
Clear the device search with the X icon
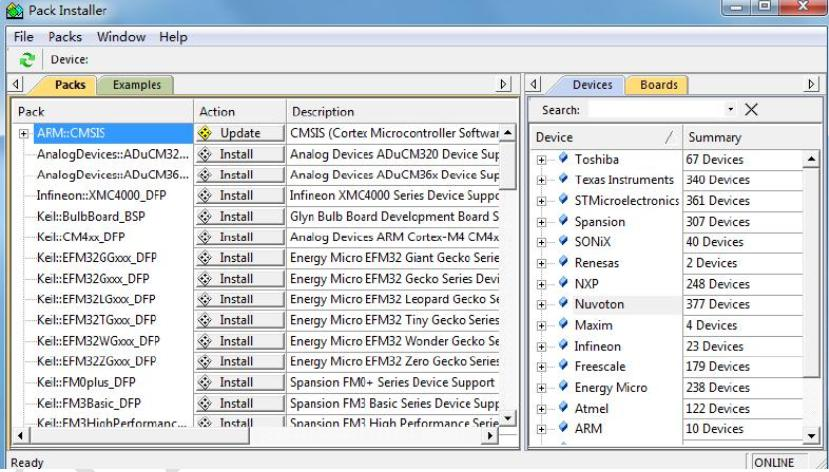(751, 109)
